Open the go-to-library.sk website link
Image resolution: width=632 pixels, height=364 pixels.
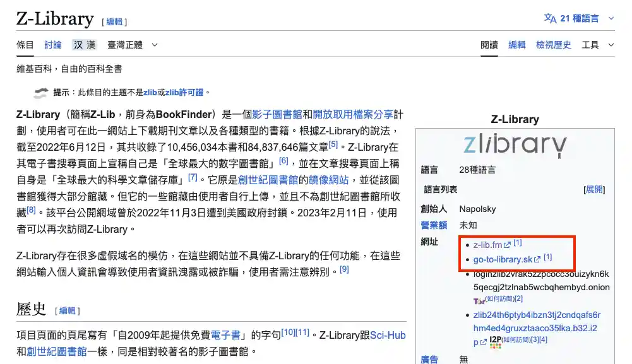click(503, 260)
